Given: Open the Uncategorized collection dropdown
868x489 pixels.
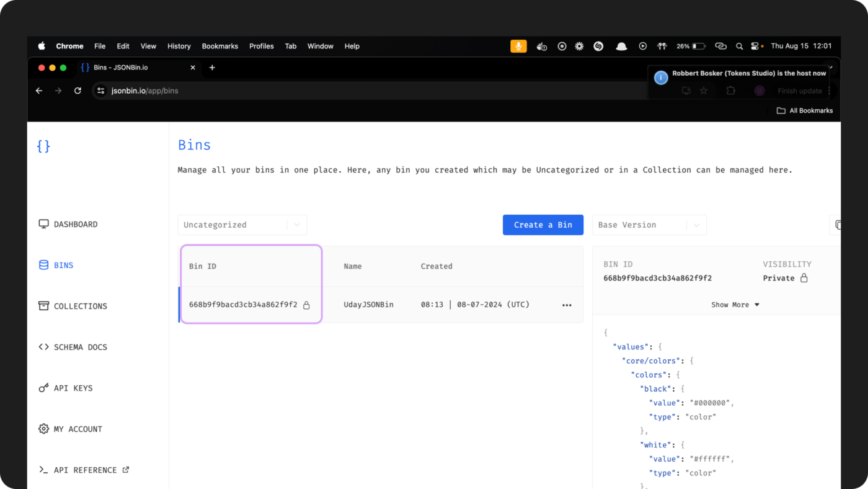Looking at the screenshot, I should tap(242, 225).
